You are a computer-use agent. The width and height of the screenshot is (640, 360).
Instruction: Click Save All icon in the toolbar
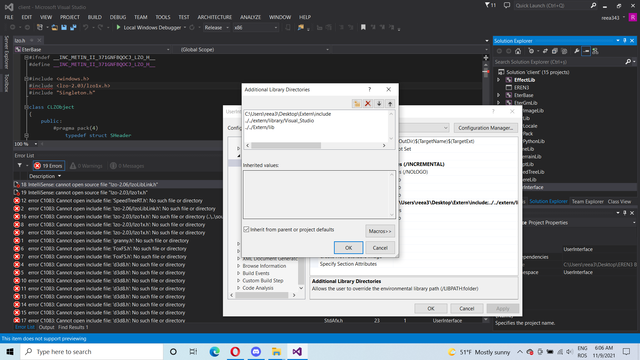pyautogui.click(x=73, y=27)
